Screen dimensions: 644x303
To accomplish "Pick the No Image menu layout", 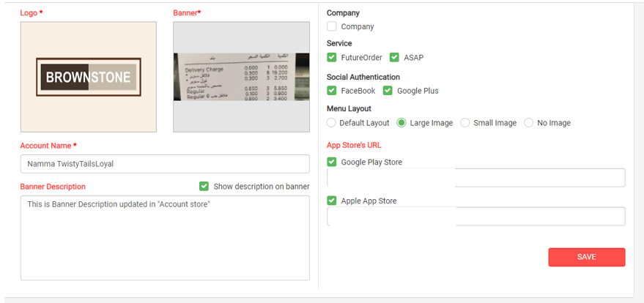I will 528,123.
